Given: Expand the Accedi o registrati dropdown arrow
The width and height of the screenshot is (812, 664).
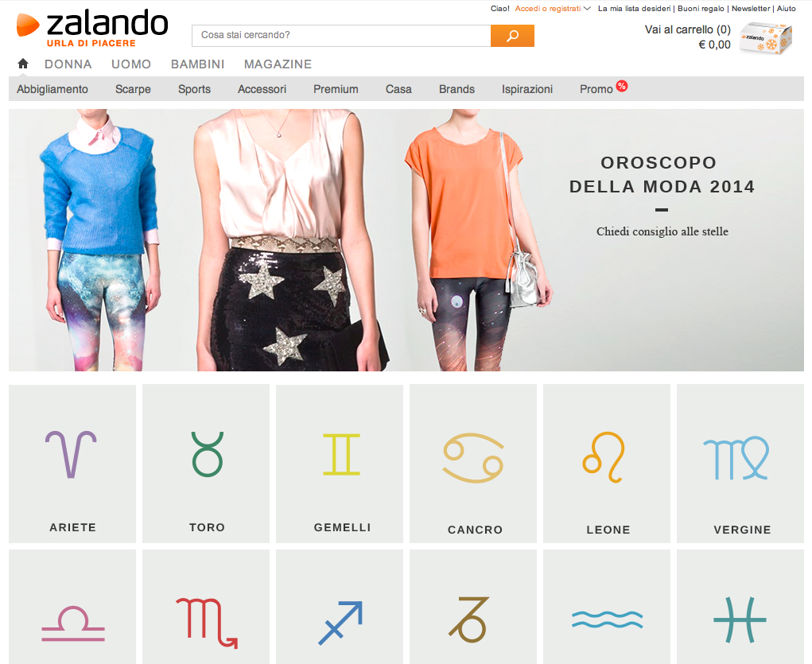Looking at the screenshot, I should (587, 8).
